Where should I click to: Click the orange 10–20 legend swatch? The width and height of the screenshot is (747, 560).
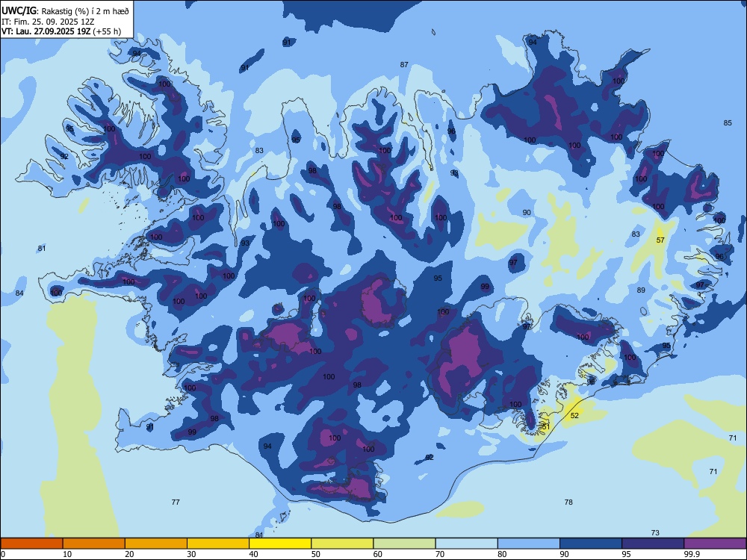(x=94, y=544)
